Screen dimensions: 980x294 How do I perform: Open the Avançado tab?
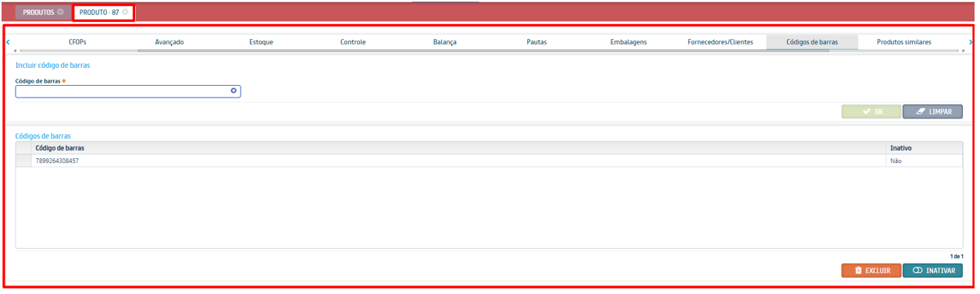coord(169,42)
